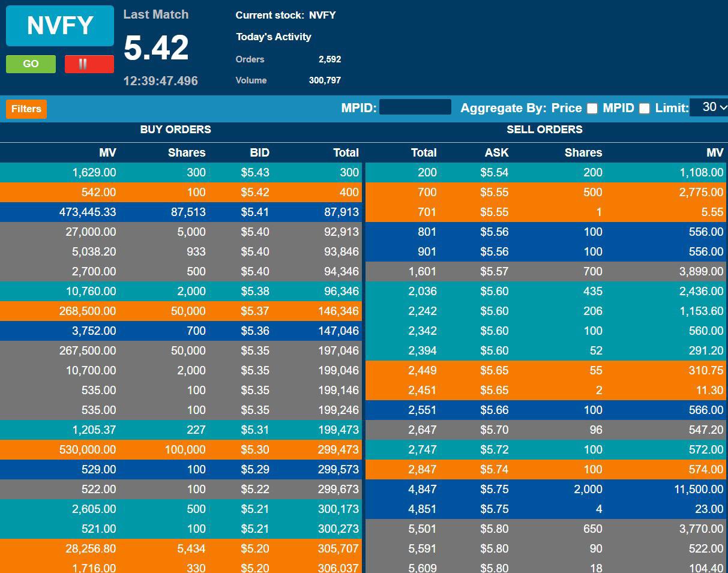Click the buy orders MV column header
728x573 pixels.
click(x=107, y=152)
